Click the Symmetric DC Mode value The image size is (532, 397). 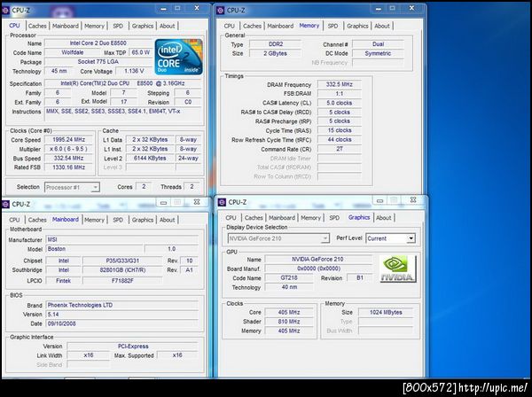click(x=378, y=53)
